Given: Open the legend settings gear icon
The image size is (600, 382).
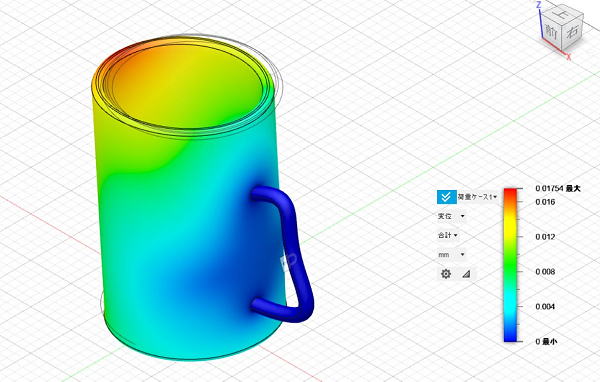Looking at the screenshot, I should click(446, 274).
